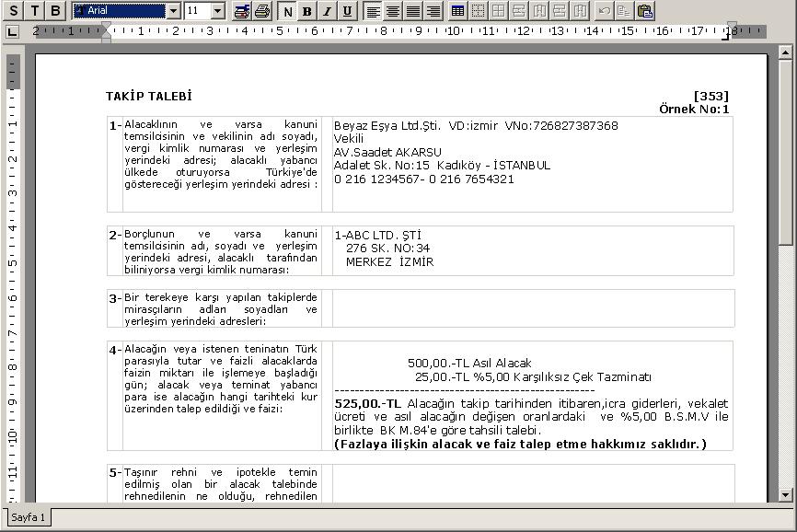Screen dimensions: 797x532
Task: Toggle Normal text style N button
Action: [x=288, y=11]
